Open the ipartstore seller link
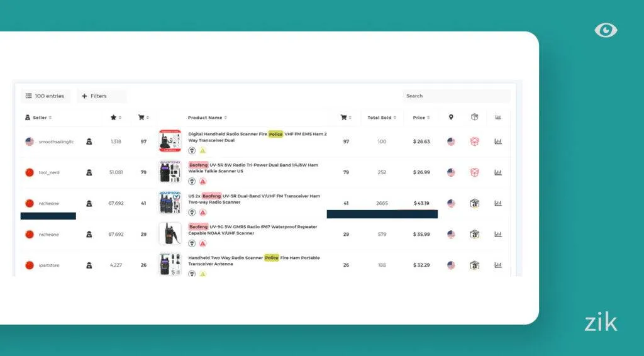This screenshot has height=356, width=644. (48, 265)
